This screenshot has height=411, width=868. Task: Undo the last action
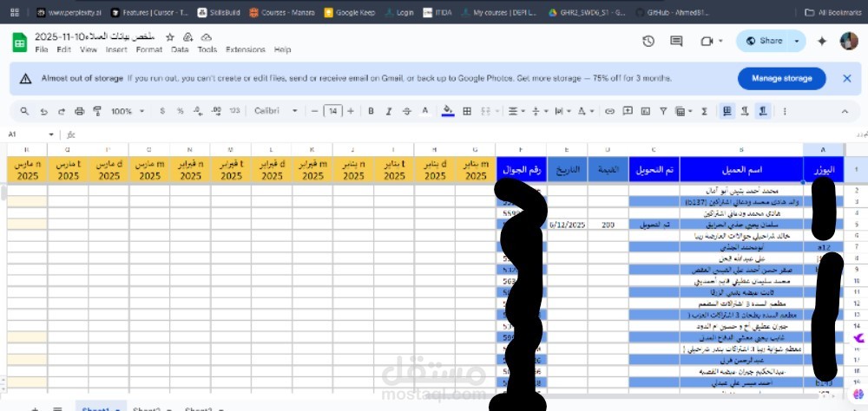click(x=43, y=111)
